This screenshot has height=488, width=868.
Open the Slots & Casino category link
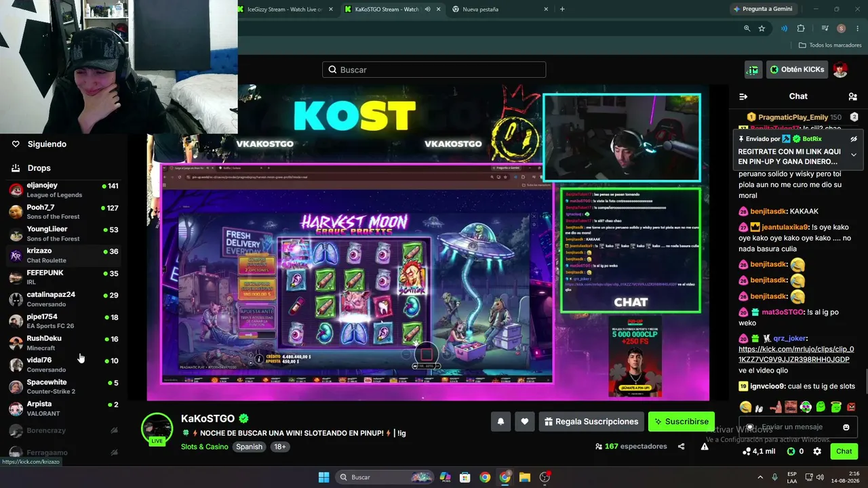[x=205, y=447]
